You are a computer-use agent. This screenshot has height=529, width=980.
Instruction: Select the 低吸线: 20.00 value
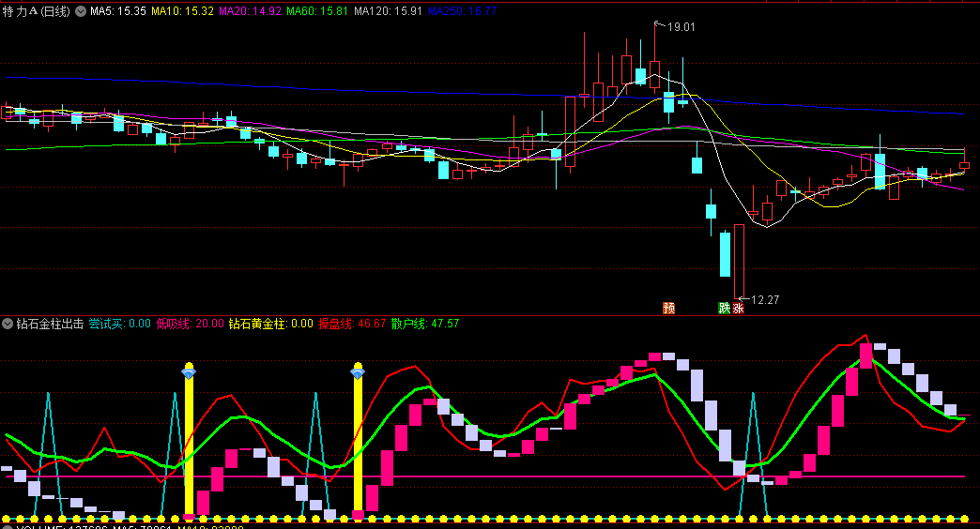(x=190, y=324)
